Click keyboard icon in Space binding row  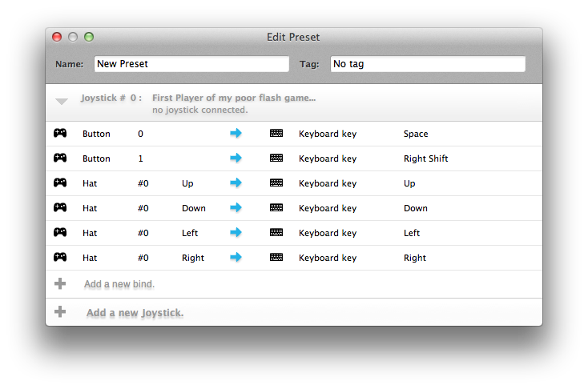click(276, 133)
